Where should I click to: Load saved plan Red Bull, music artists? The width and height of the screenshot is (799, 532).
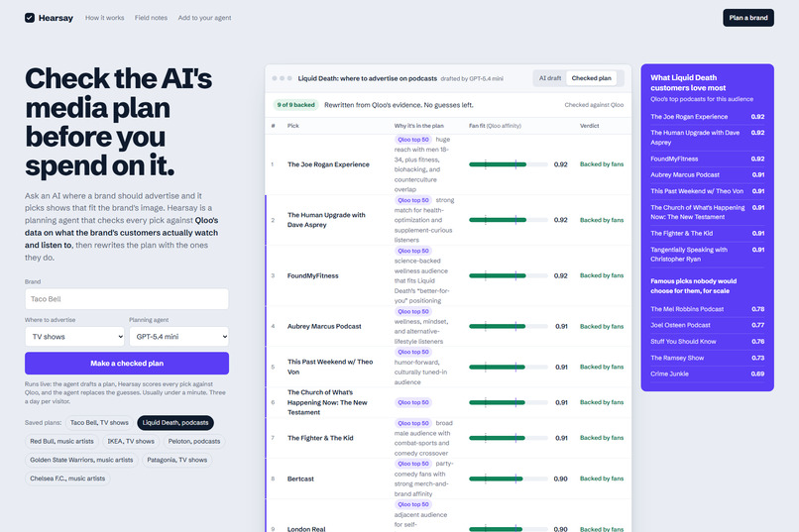[61, 442]
